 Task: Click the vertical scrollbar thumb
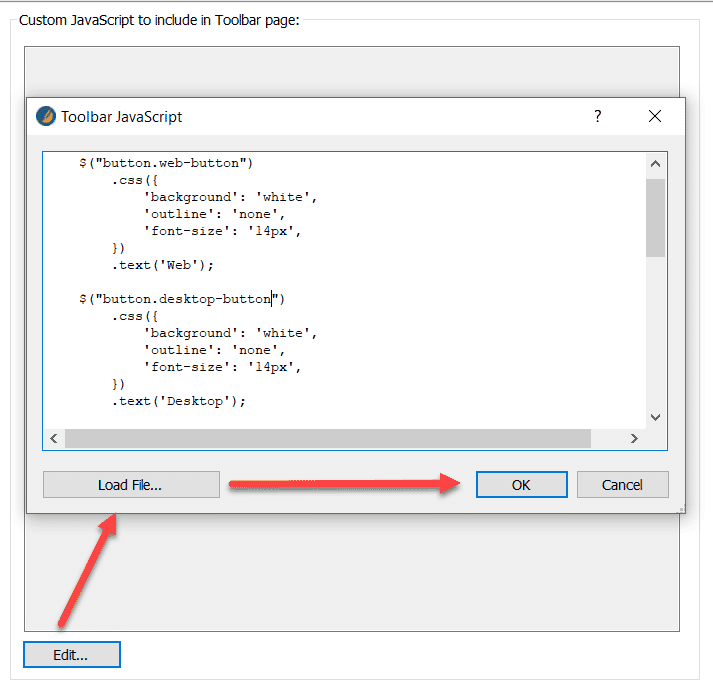pos(655,218)
